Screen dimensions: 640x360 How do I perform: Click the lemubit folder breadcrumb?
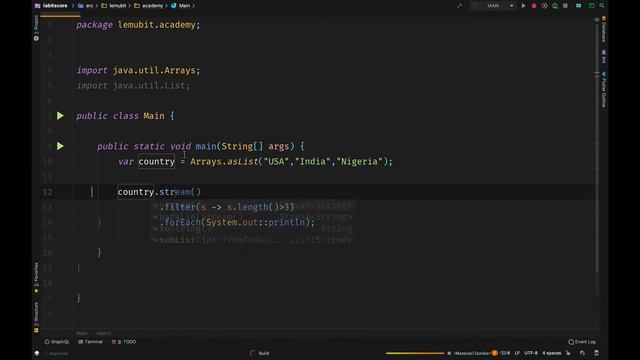click(x=114, y=6)
